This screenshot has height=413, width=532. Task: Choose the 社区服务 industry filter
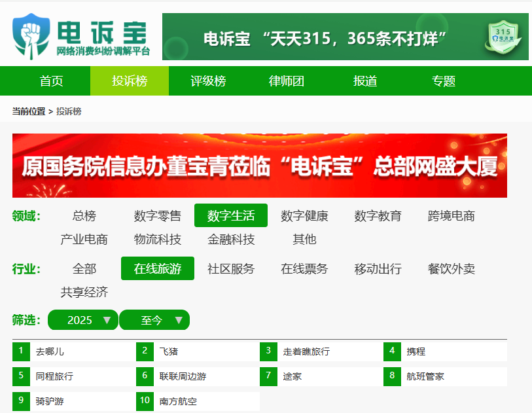click(x=231, y=268)
